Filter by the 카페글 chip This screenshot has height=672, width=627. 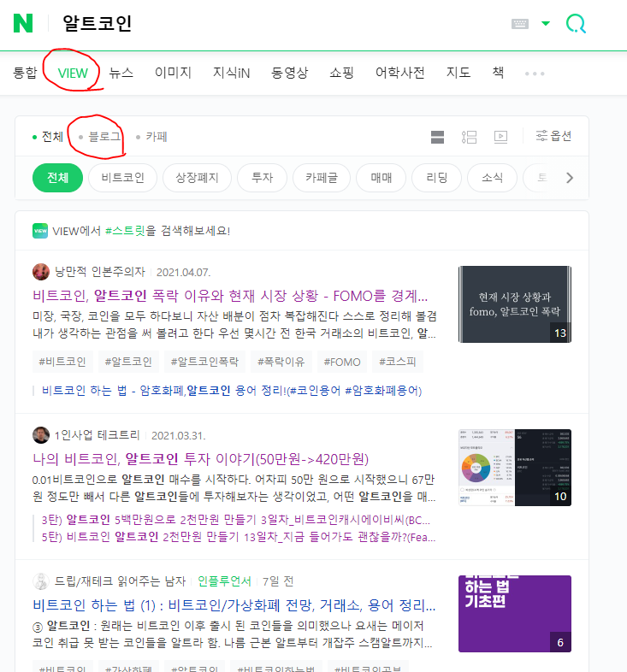coord(322,178)
